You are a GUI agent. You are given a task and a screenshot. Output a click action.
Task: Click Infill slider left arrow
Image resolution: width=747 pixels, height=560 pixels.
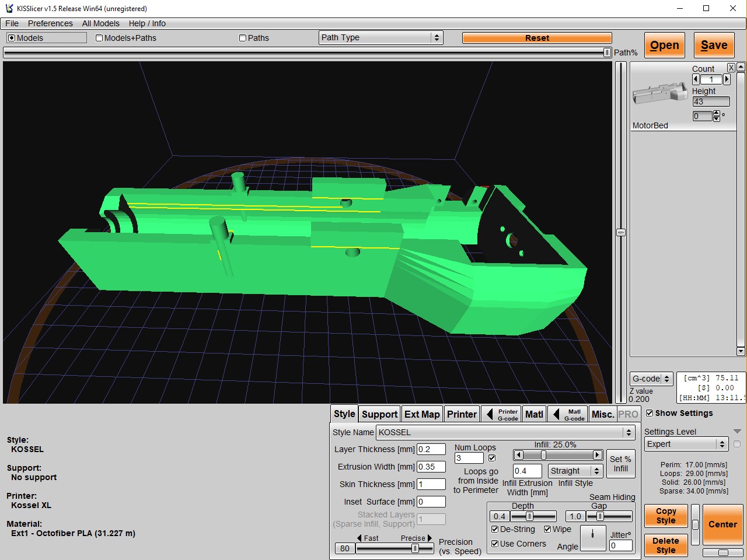519,455
